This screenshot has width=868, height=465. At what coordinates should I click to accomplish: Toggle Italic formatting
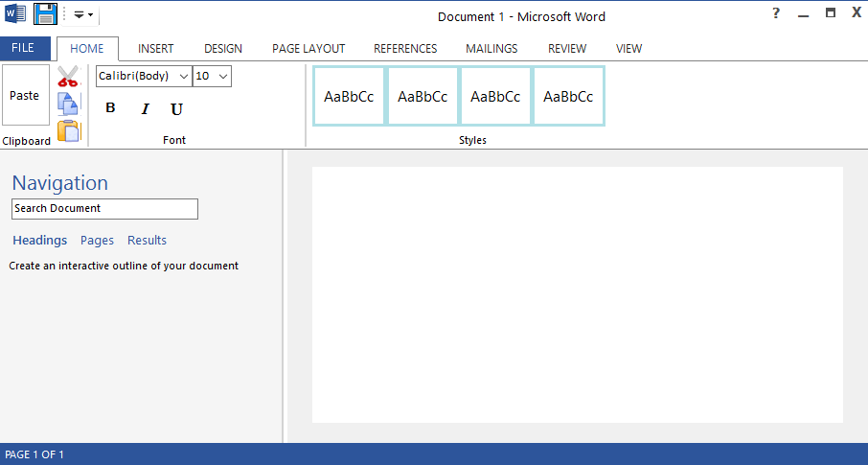tap(145, 109)
